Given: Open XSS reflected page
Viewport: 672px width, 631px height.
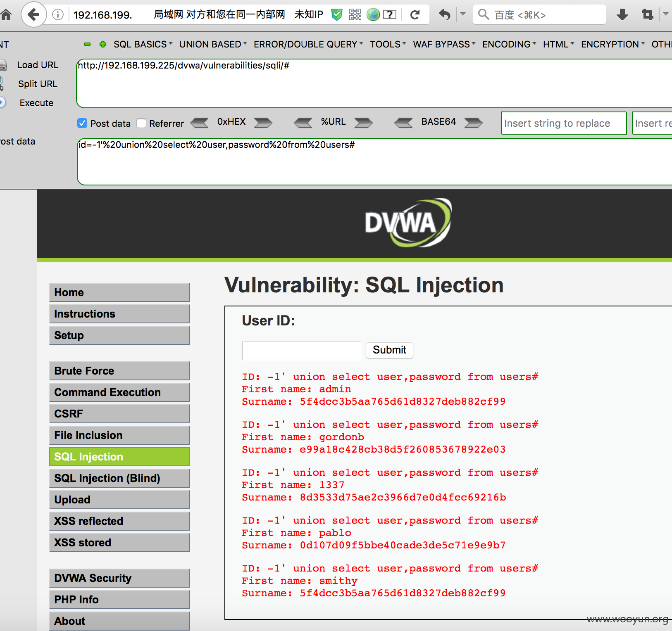Looking at the screenshot, I should (x=119, y=521).
